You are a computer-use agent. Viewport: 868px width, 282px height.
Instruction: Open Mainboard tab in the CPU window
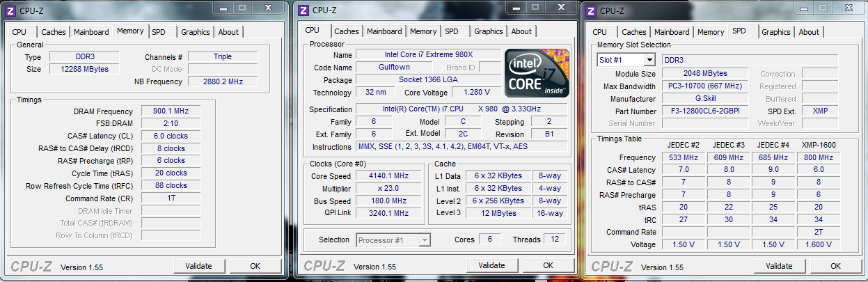[x=384, y=31]
